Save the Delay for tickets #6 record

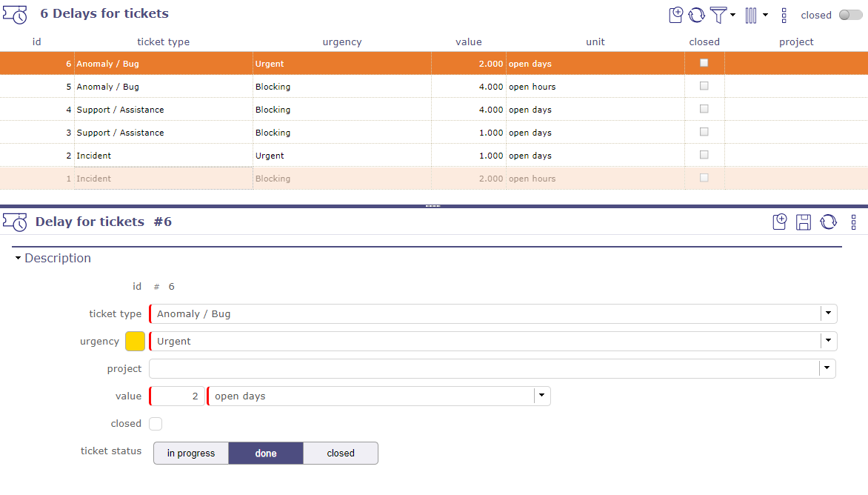click(x=804, y=221)
